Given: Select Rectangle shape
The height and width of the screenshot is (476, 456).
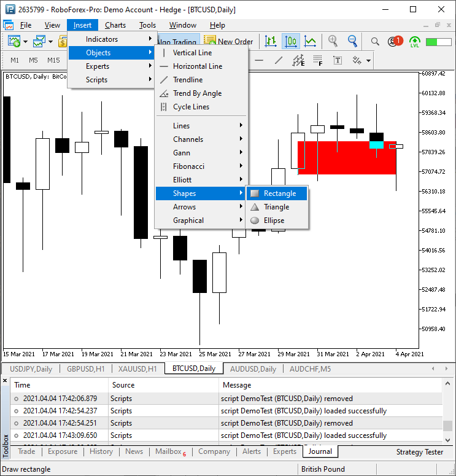Looking at the screenshot, I should [x=277, y=193].
